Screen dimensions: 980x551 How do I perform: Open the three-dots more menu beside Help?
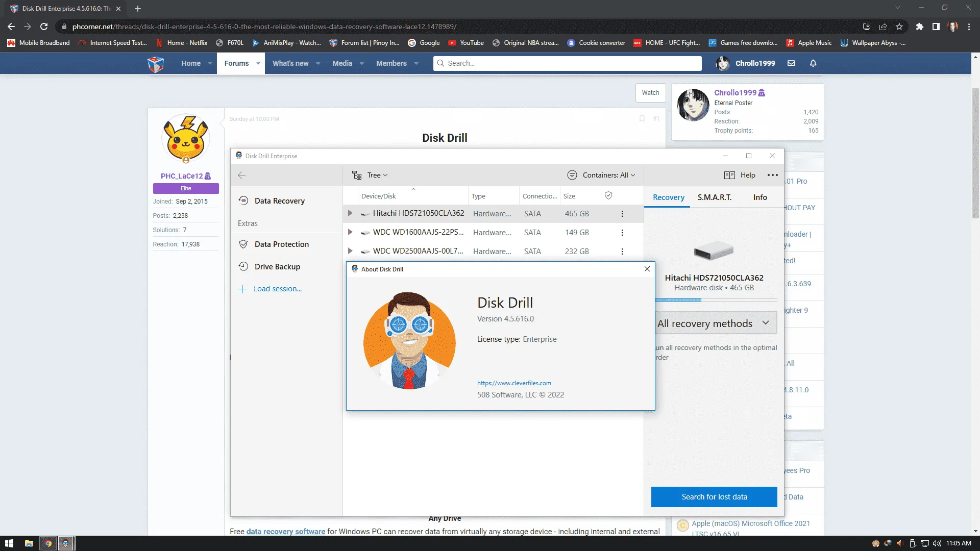773,175
